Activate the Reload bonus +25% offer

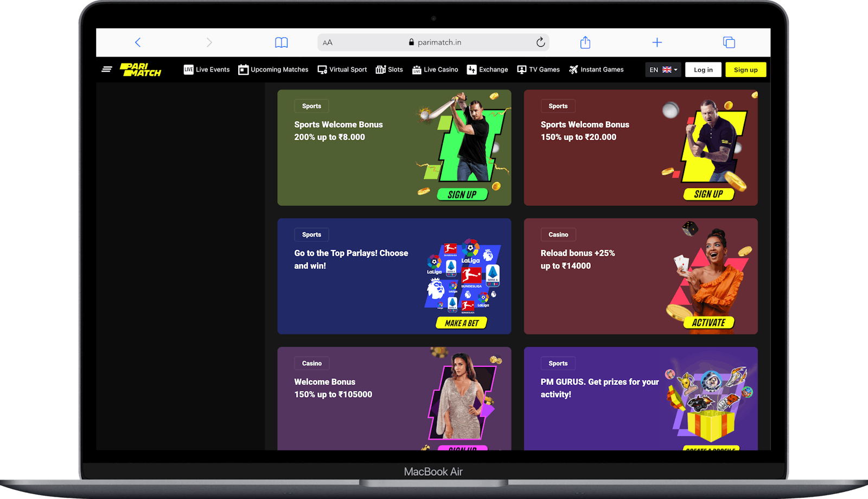tap(708, 323)
